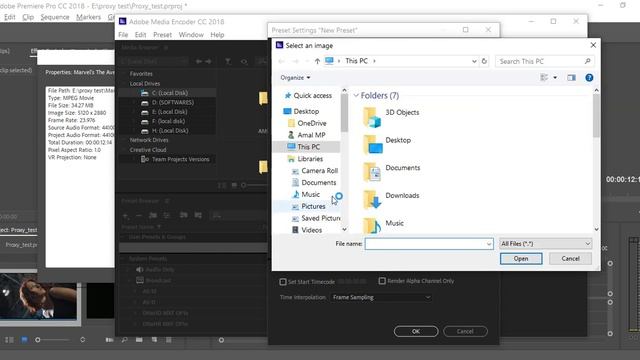Viewport: 640px width, 360px height.
Task: Open Media Encoder File menu
Action: point(123,35)
